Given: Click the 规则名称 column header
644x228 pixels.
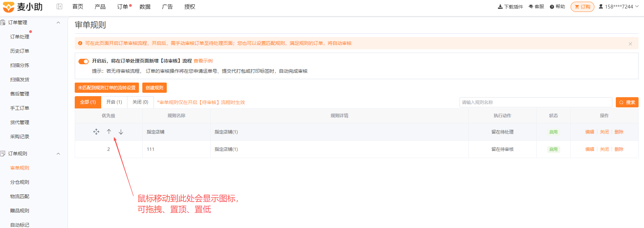Looking at the screenshot, I should pos(176,116).
